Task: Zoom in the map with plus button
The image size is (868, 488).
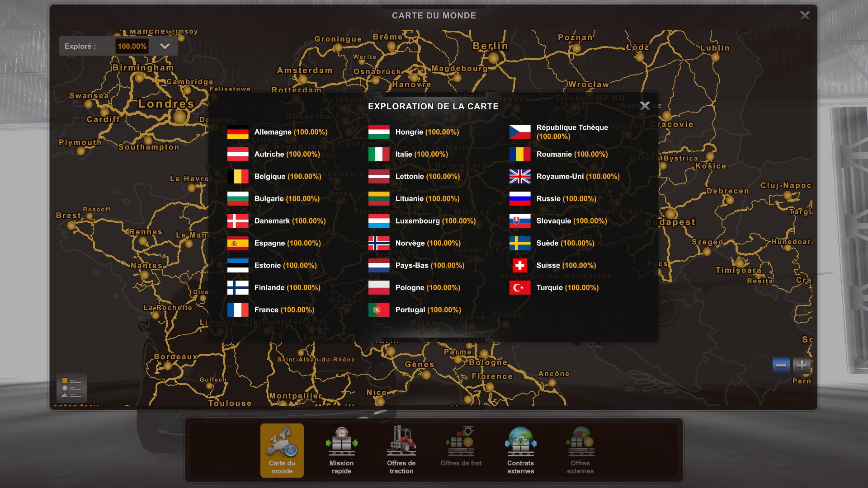Action: coord(802,365)
